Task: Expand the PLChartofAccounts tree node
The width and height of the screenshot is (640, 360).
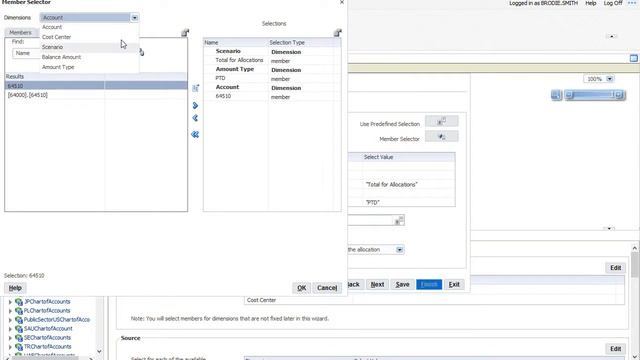Action: click(x=10, y=311)
